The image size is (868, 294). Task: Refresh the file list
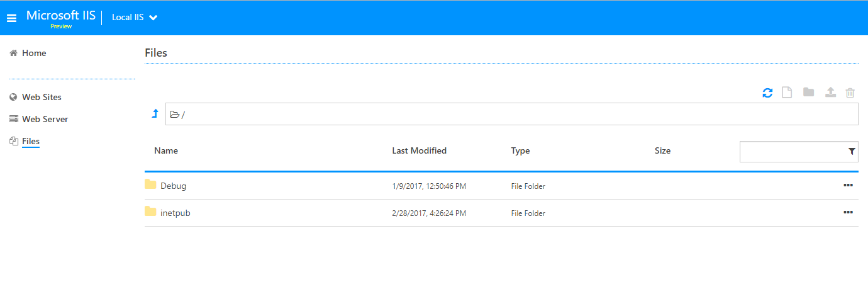coord(767,93)
